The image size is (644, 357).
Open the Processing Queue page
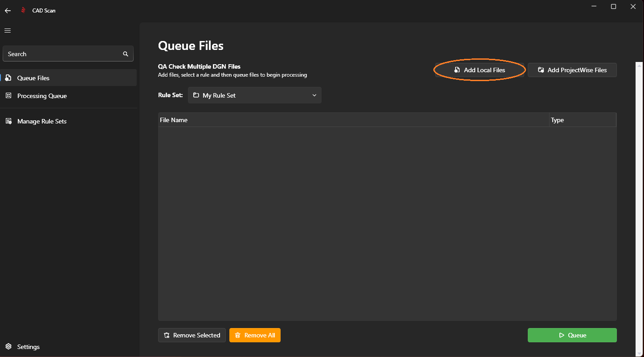(42, 96)
